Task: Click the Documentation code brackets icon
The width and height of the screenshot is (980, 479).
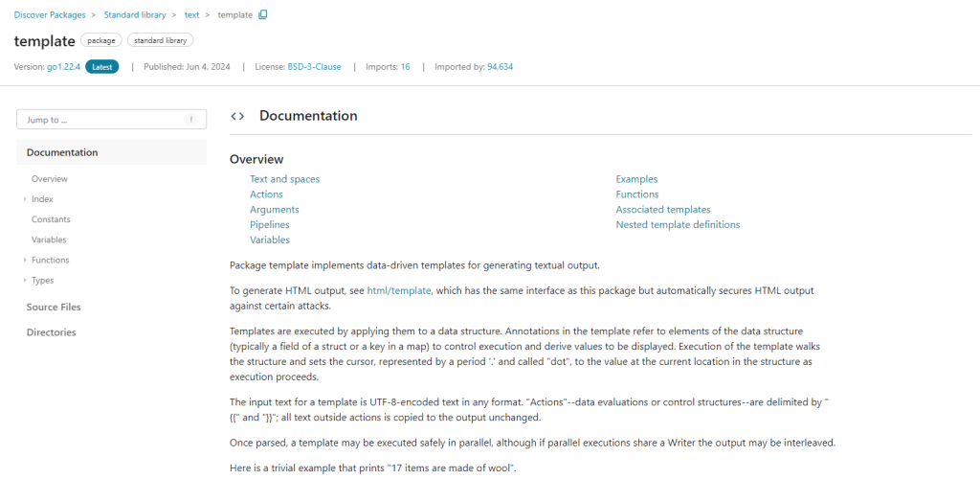Action: coord(237,116)
